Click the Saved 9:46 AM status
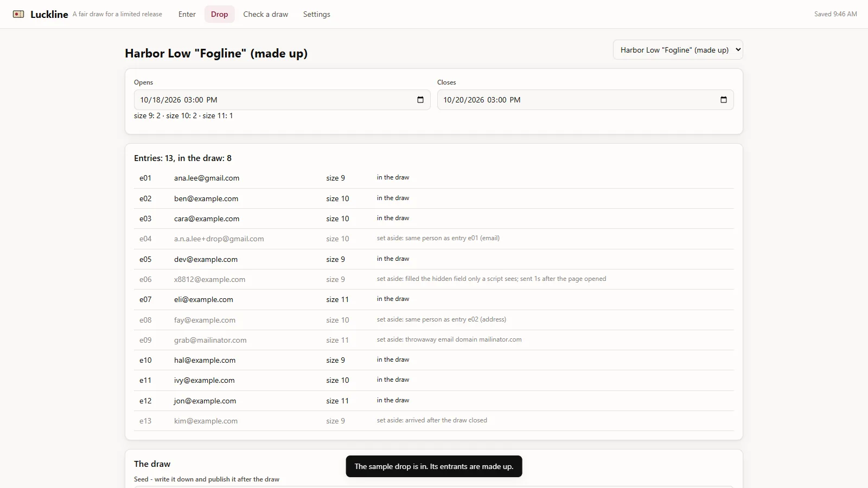Screen dimensions: 868x488 tap(835, 14)
